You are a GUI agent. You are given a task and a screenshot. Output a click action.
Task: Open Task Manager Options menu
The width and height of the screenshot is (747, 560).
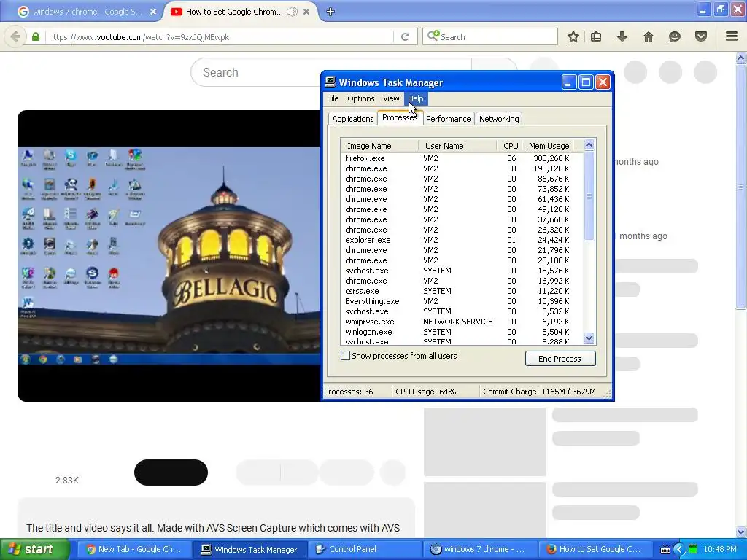point(360,98)
